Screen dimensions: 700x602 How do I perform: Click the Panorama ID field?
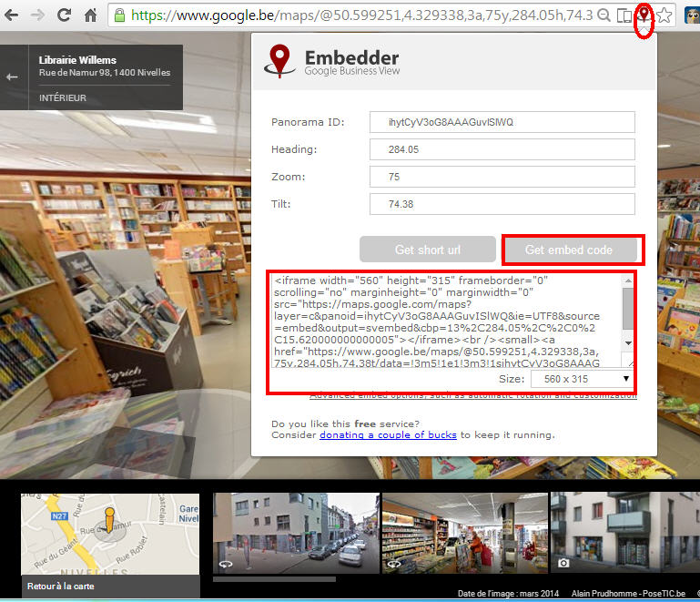tap(502, 122)
